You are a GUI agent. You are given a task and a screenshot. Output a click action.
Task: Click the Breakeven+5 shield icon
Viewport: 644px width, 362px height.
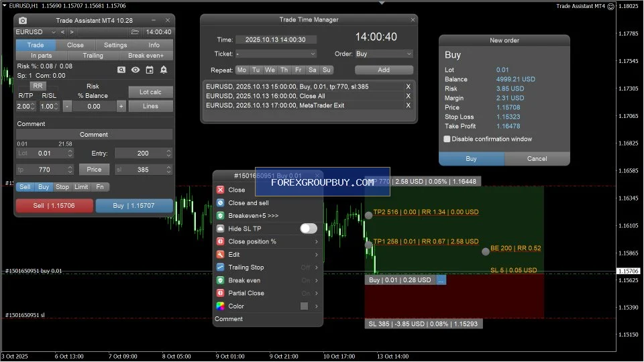click(221, 215)
